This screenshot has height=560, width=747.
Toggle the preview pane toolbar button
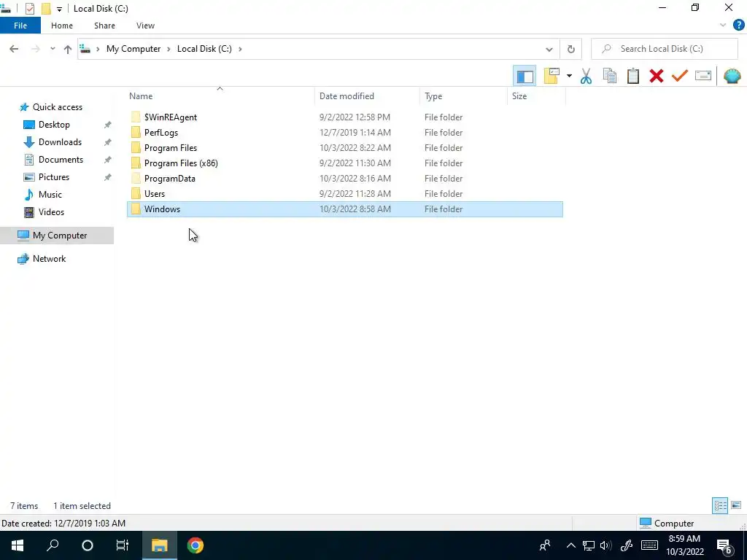(x=525, y=76)
